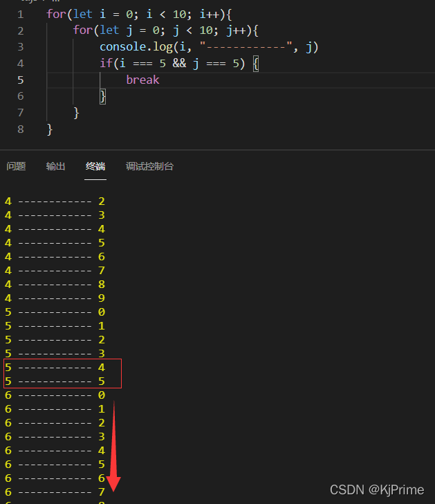This screenshot has width=435, height=504.
Task: Click terminal output row 5 ---- 3
Action: click(x=55, y=354)
